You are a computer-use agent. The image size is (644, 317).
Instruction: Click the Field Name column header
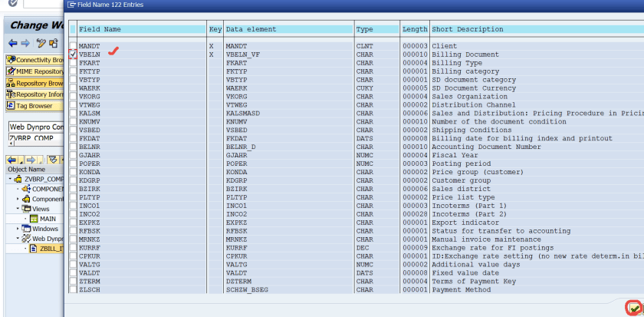click(142, 29)
